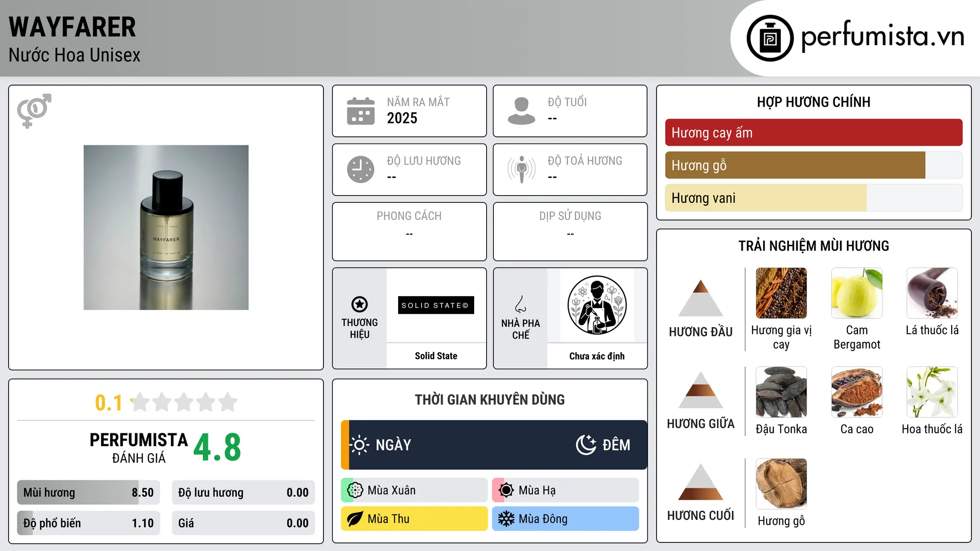Click the Độ lưu hương 0.00 score bar
This screenshot has width=980, height=551.
pyautogui.click(x=244, y=493)
